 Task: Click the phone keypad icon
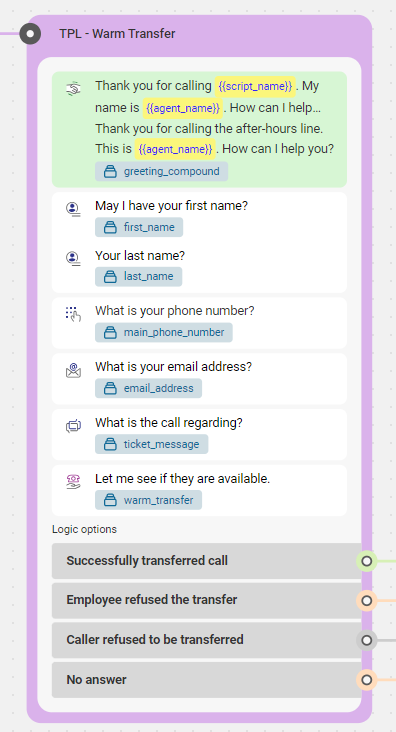(x=73, y=314)
